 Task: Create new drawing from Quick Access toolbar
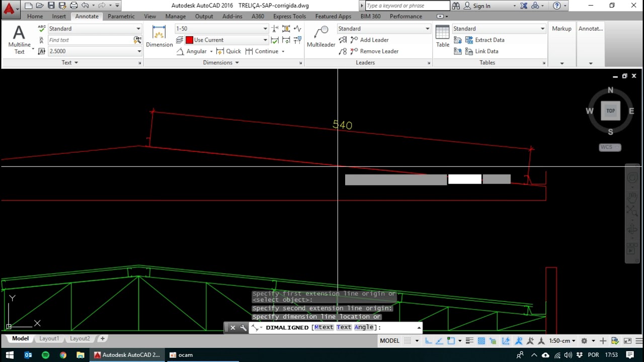[x=28, y=6]
